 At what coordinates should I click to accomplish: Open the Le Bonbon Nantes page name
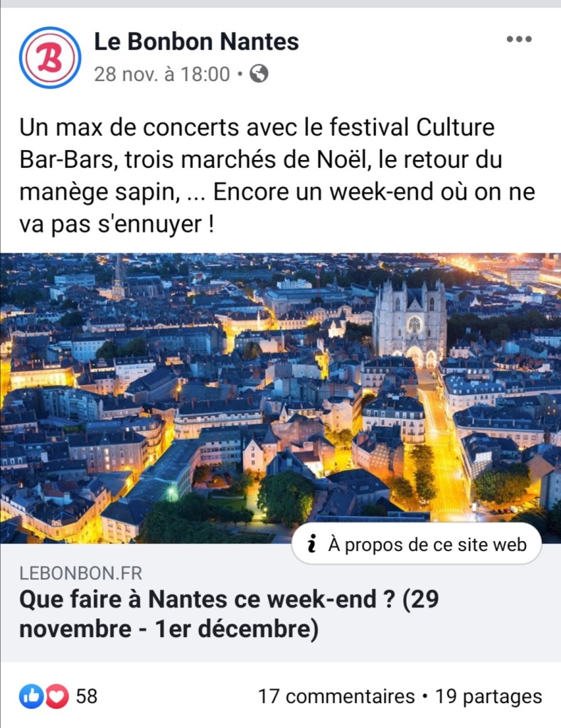point(196,42)
